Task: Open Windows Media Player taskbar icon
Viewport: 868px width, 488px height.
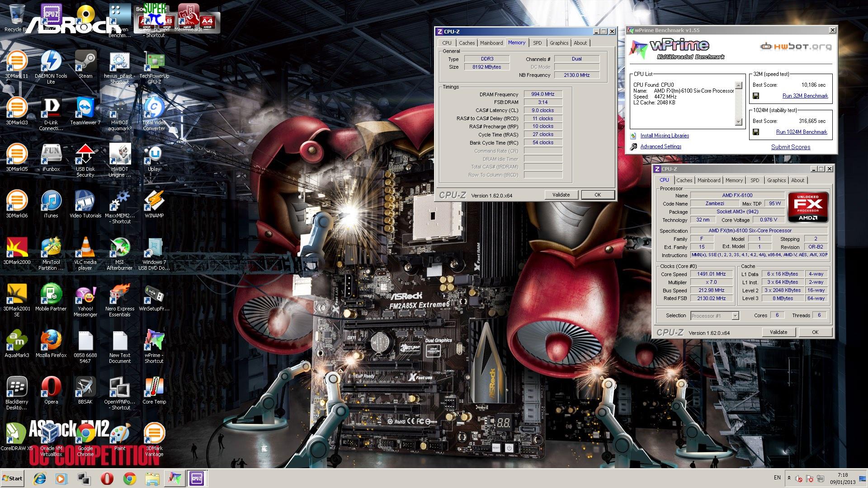Action: pyautogui.click(x=61, y=479)
